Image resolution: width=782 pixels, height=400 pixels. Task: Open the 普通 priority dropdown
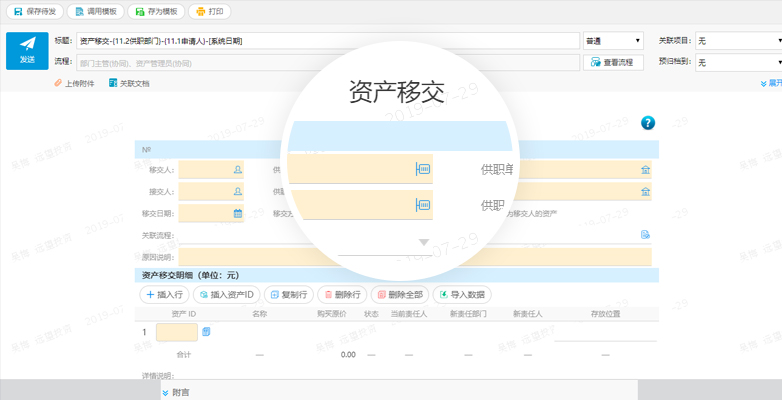[x=613, y=41]
